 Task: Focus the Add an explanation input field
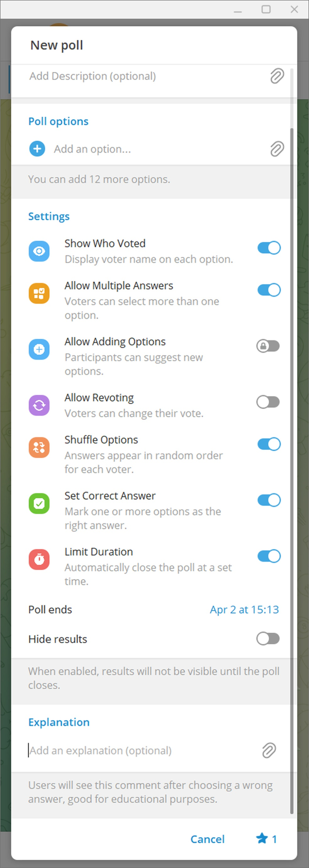139,750
